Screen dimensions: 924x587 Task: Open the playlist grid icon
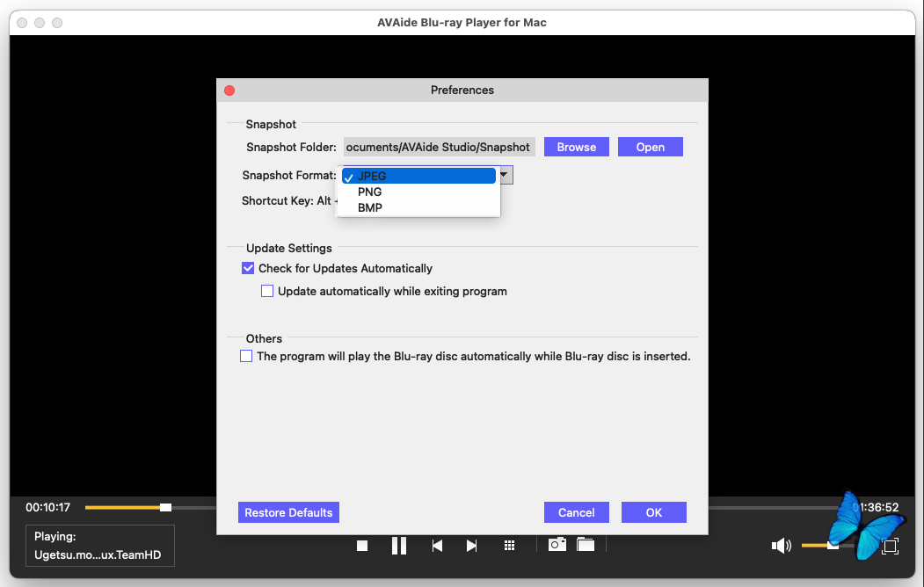[509, 546]
